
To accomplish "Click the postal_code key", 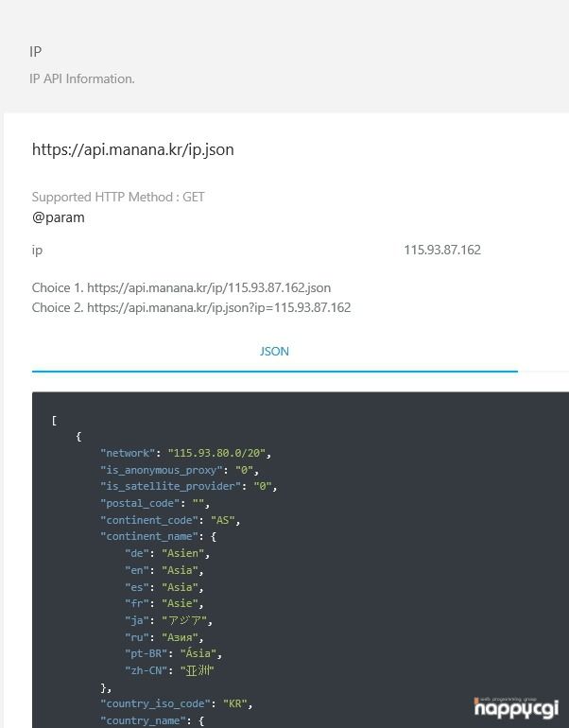I will (x=140, y=503).
